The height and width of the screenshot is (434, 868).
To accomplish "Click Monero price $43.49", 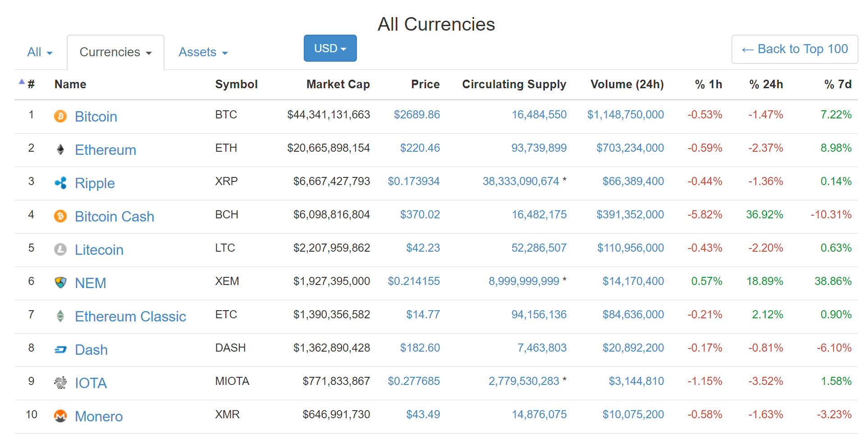I will click(x=423, y=415).
